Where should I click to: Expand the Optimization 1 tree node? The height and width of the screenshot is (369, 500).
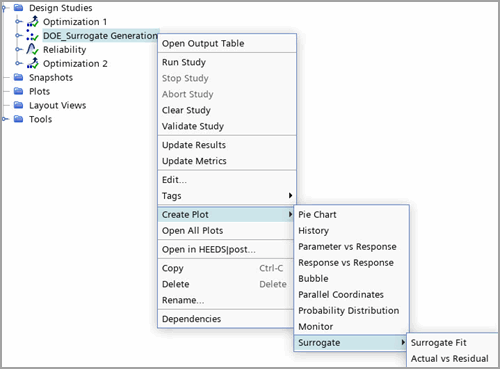point(18,22)
